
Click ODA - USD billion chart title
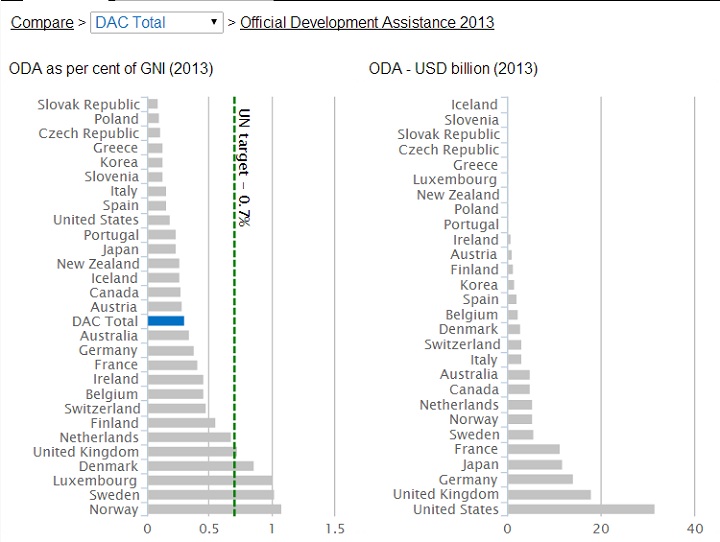click(x=453, y=68)
